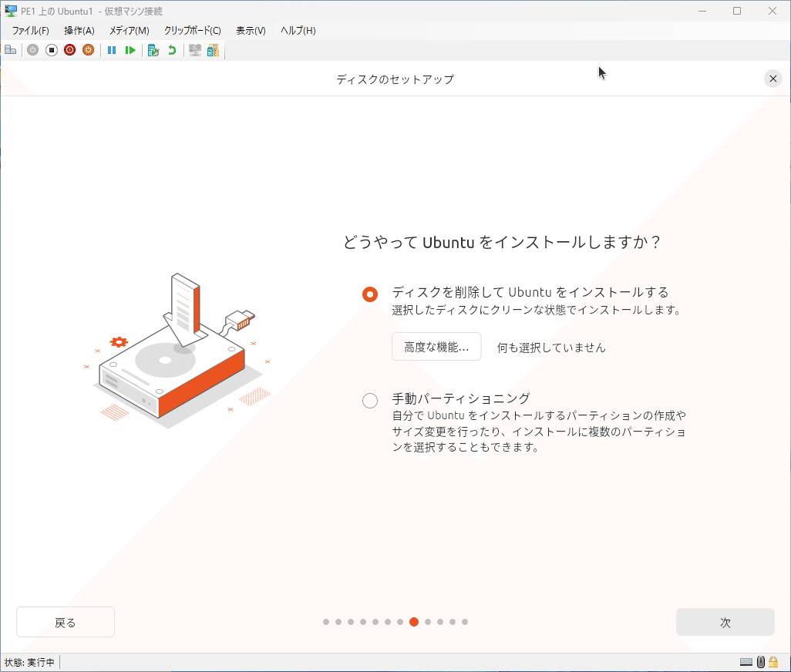
Task: Reset the VM with the green play icon
Action: tap(130, 50)
